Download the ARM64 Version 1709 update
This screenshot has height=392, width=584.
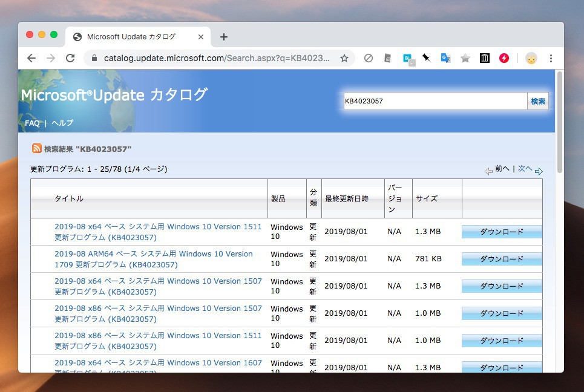502,259
